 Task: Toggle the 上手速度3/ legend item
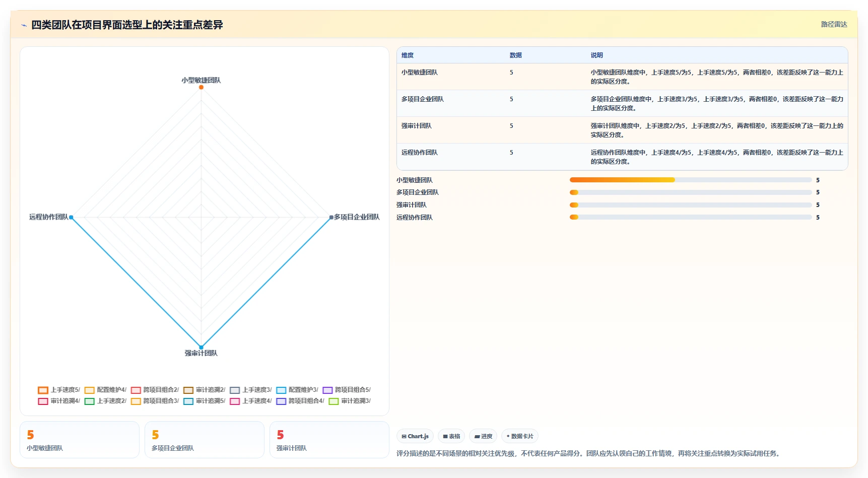coord(250,390)
